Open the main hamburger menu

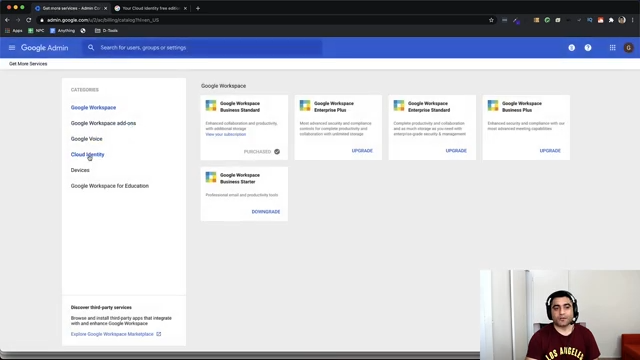click(12, 48)
